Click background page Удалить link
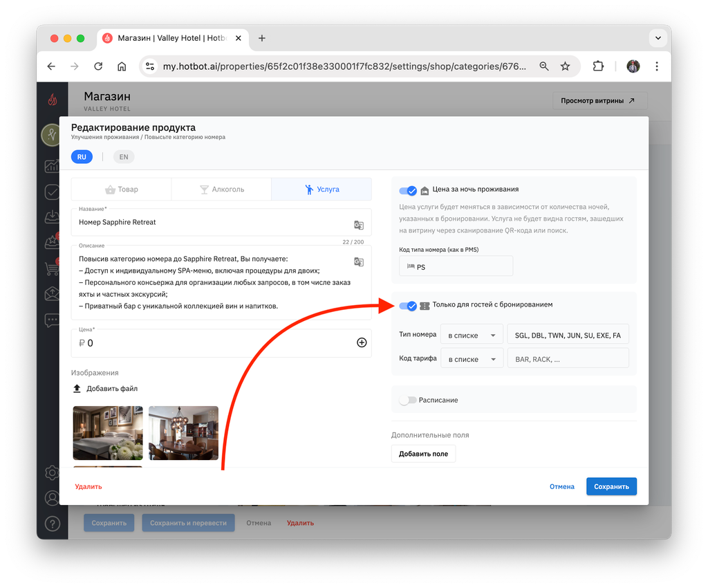This screenshot has width=708, height=588. tap(300, 523)
